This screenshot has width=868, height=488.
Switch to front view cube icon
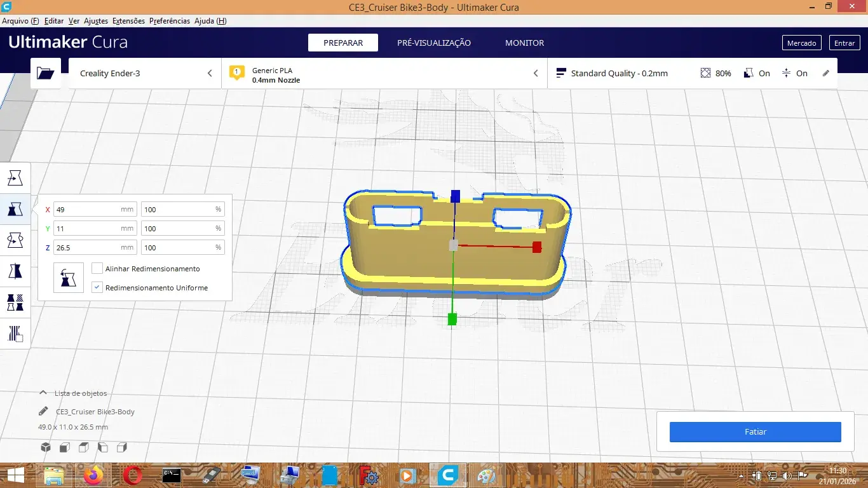tap(64, 447)
